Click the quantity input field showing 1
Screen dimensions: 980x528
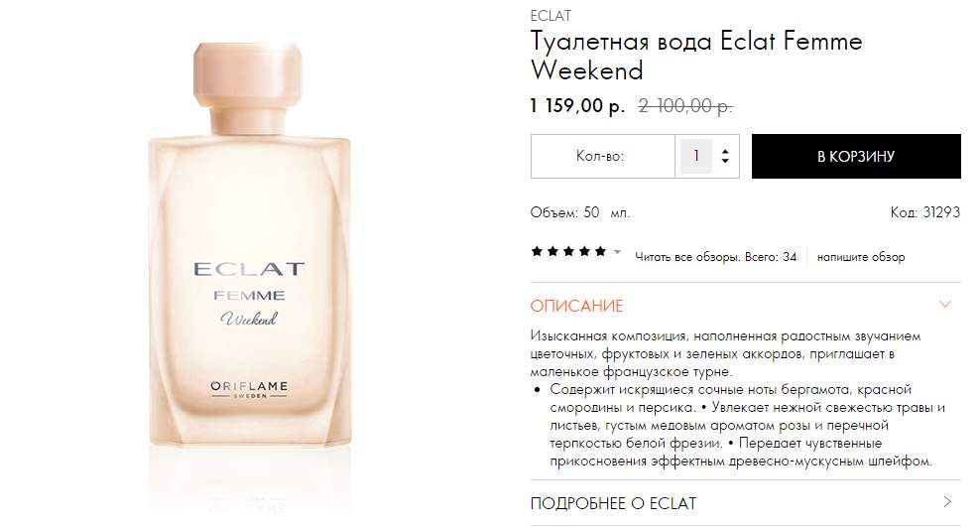(x=695, y=156)
